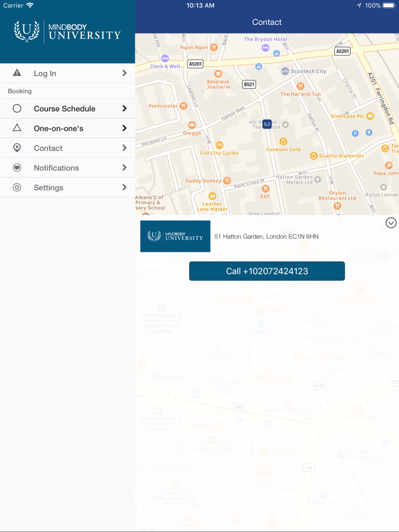Tap Daddy Donkey restaurant icon
This screenshot has width=399, height=532.
227,181
